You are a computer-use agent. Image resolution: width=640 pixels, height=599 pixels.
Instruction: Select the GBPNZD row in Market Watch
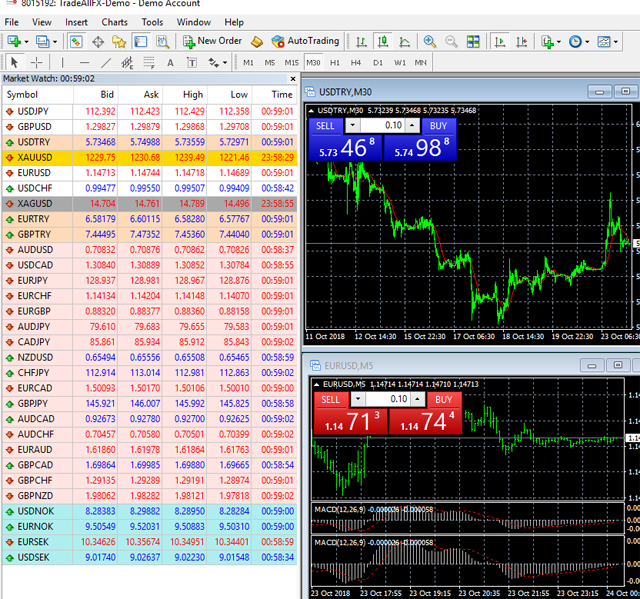149,496
